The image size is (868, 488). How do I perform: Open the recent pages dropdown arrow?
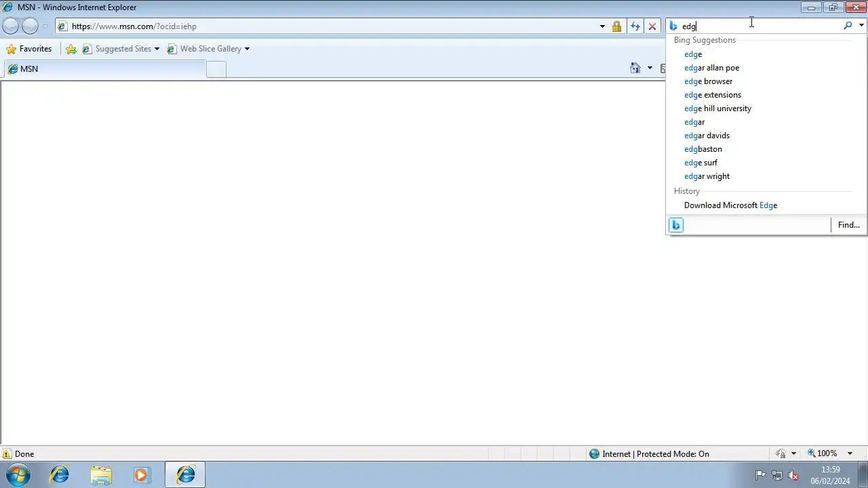(x=45, y=26)
